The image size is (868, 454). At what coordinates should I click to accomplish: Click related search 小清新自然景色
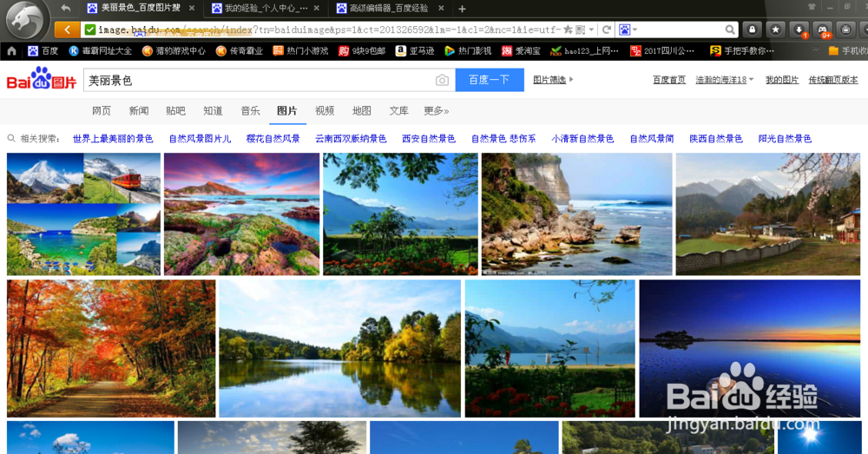coord(582,139)
